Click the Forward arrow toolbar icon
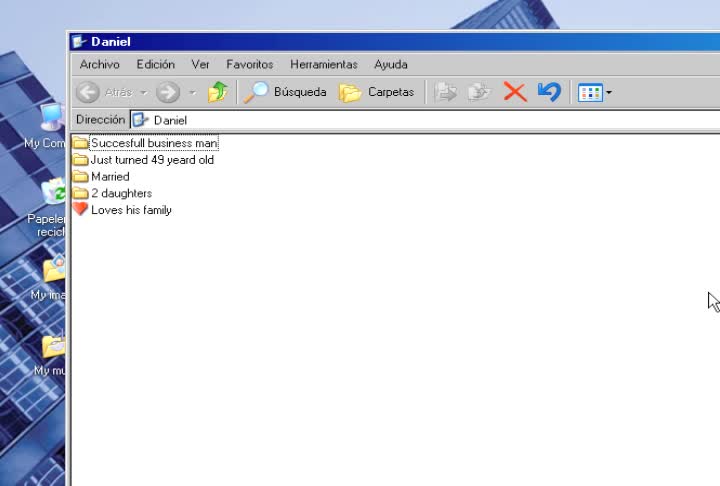 168,92
